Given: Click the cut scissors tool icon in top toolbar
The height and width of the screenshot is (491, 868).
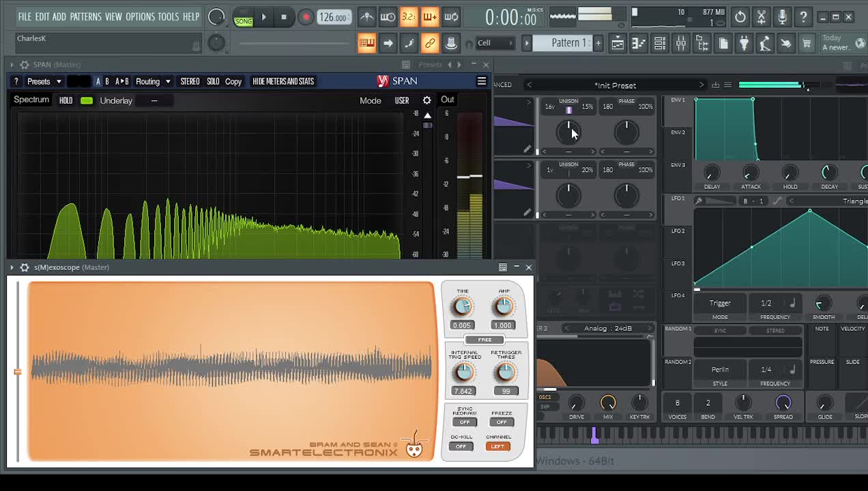Looking at the screenshot, I should coord(761,16).
